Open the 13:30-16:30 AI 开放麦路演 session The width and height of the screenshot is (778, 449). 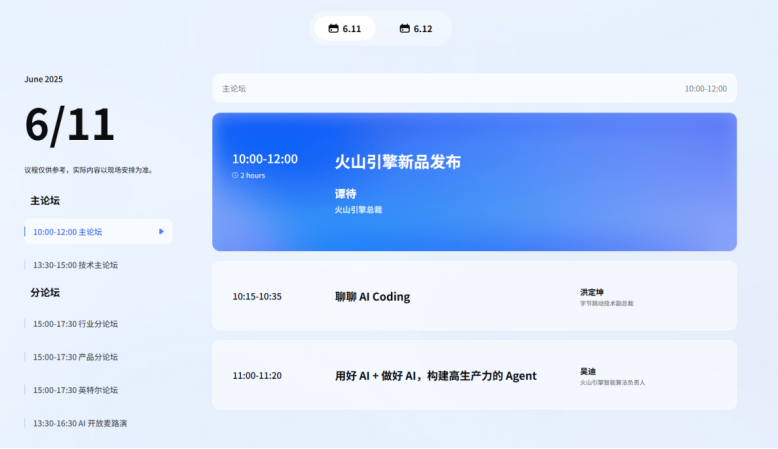click(80, 423)
